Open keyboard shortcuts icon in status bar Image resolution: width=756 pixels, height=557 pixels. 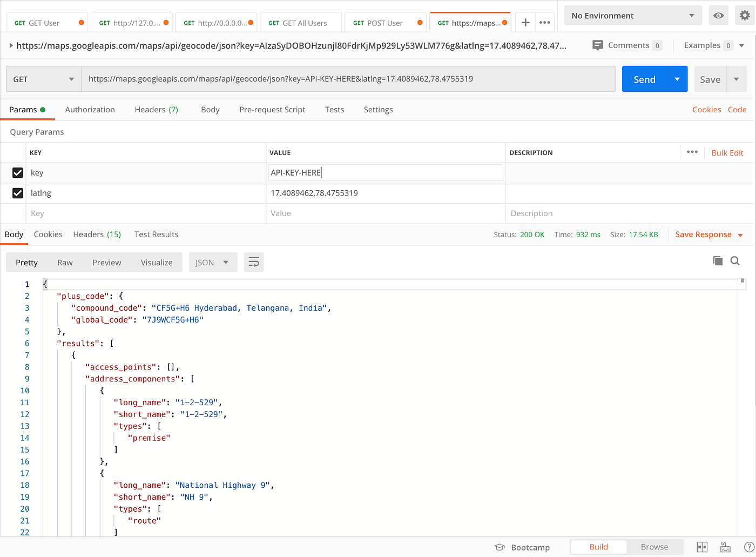[x=726, y=547]
